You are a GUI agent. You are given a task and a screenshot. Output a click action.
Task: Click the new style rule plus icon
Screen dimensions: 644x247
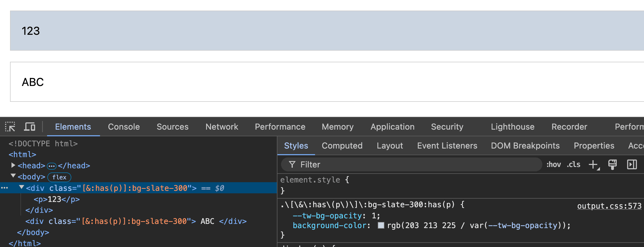(x=593, y=165)
